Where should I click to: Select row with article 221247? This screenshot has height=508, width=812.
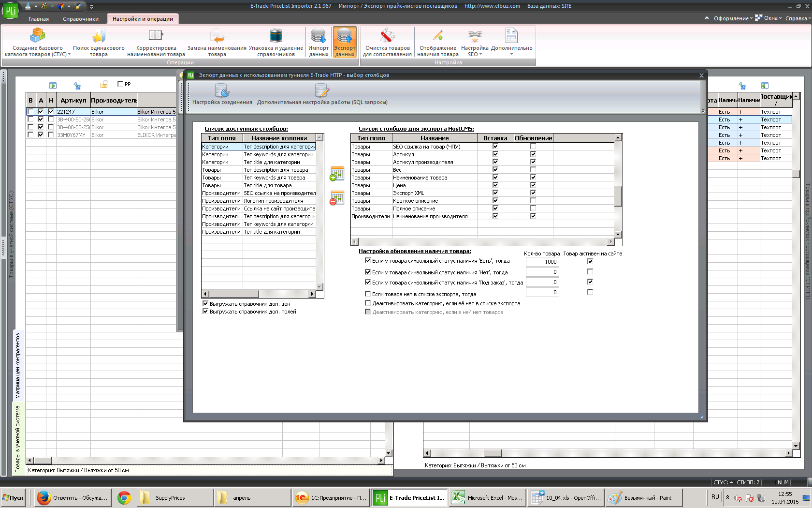pos(101,112)
